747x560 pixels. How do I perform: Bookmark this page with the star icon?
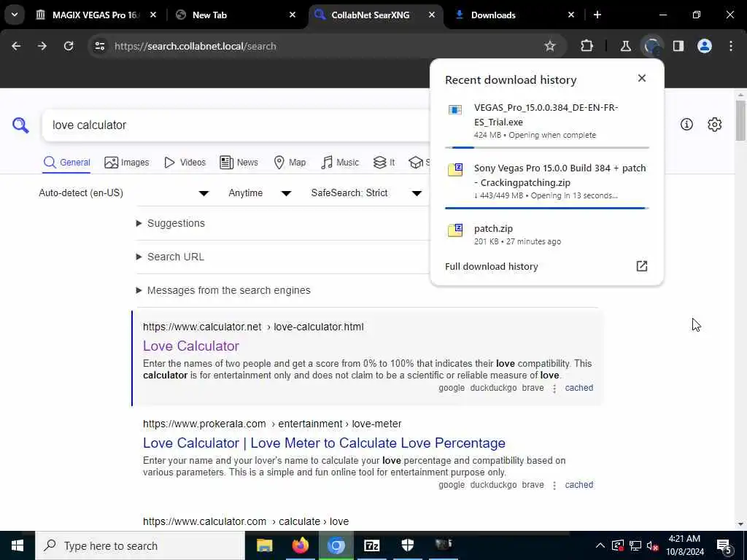(550, 46)
